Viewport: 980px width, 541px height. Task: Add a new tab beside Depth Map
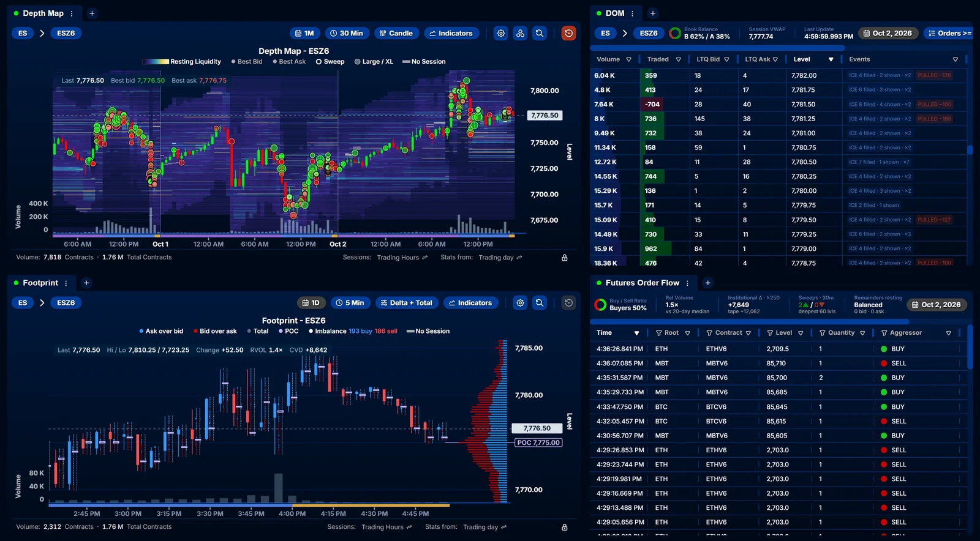[x=92, y=13]
